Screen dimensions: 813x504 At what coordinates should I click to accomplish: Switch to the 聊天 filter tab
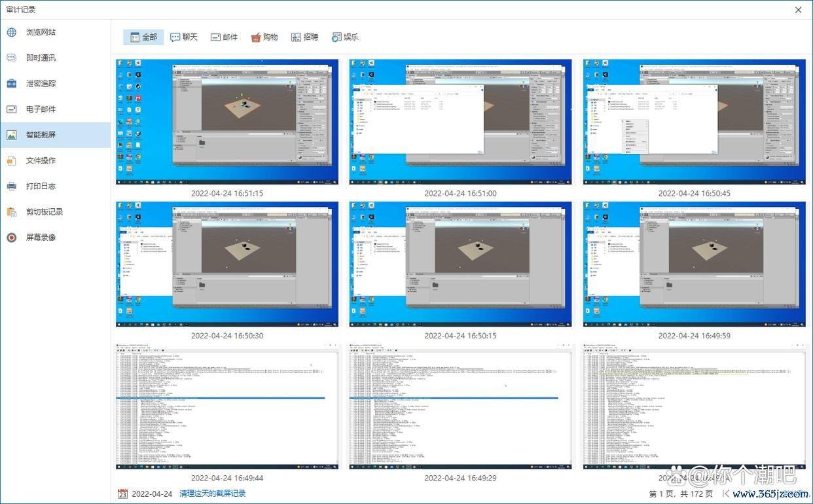(184, 37)
